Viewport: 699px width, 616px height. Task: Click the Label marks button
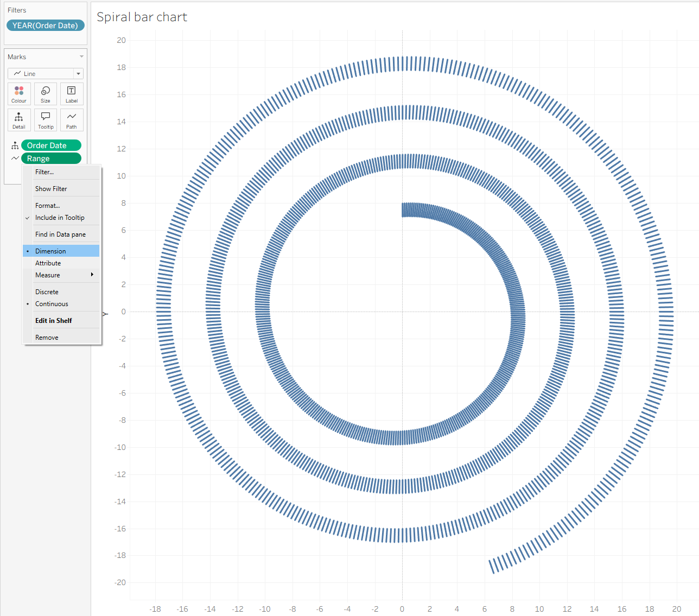tap(72, 93)
